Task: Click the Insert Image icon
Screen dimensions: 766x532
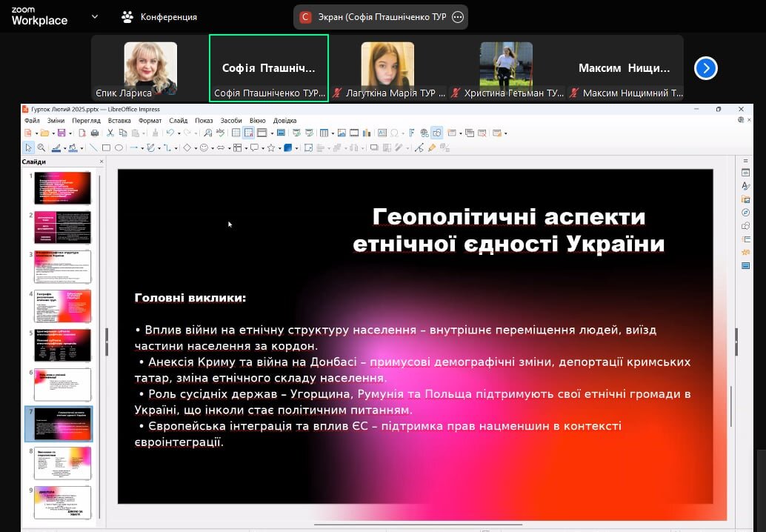Action: click(x=342, y=133)
